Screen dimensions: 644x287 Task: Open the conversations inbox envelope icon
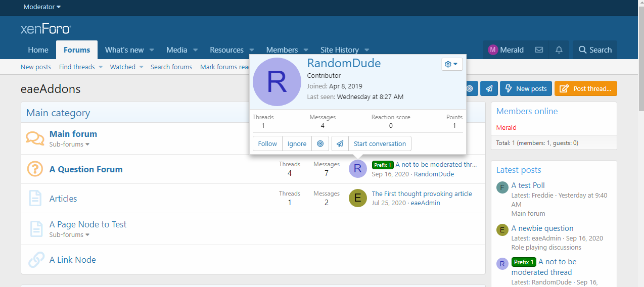539,50
